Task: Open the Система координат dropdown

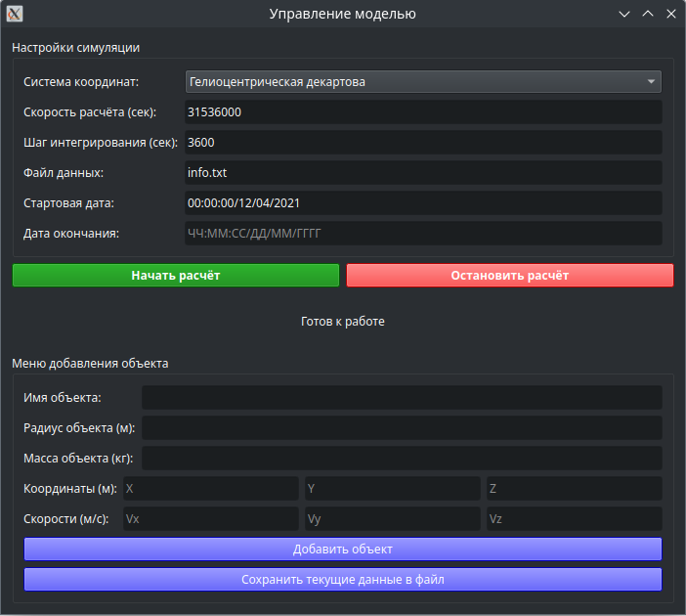Action: click(x=423, y=82)
